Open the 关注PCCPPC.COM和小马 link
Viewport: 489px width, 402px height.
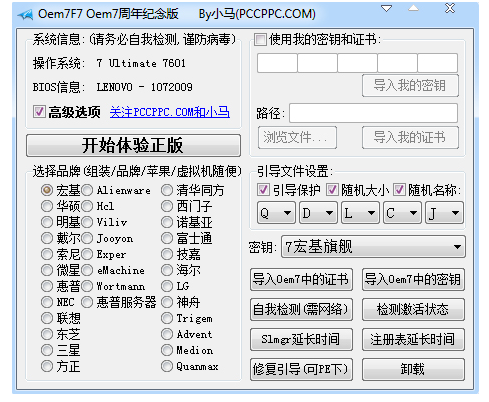pyautogui.click(x=170, y=112)
